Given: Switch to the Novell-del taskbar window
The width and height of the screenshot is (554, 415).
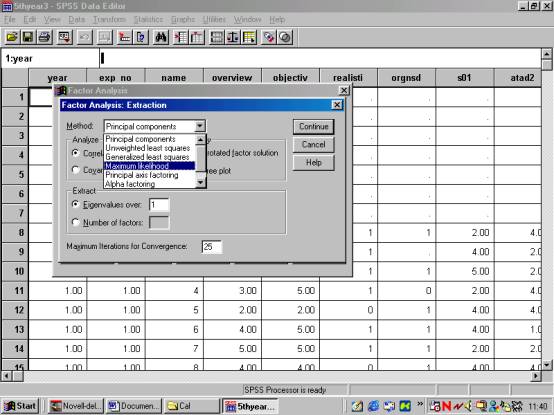Looking at the screenshot, I should [x=76, y=406].
